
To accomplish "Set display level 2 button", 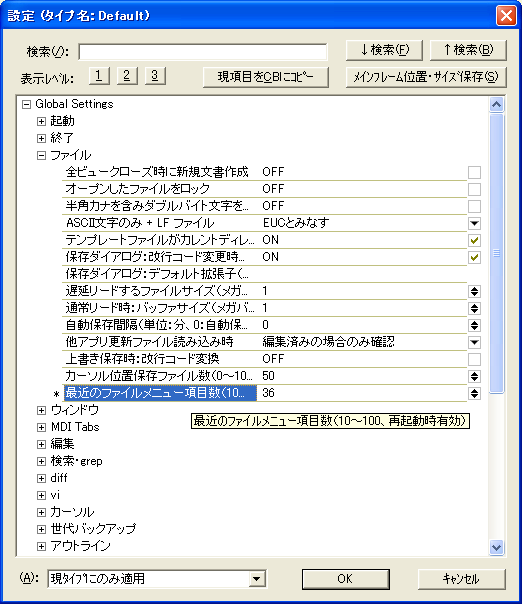I will [x=127, y=76].
